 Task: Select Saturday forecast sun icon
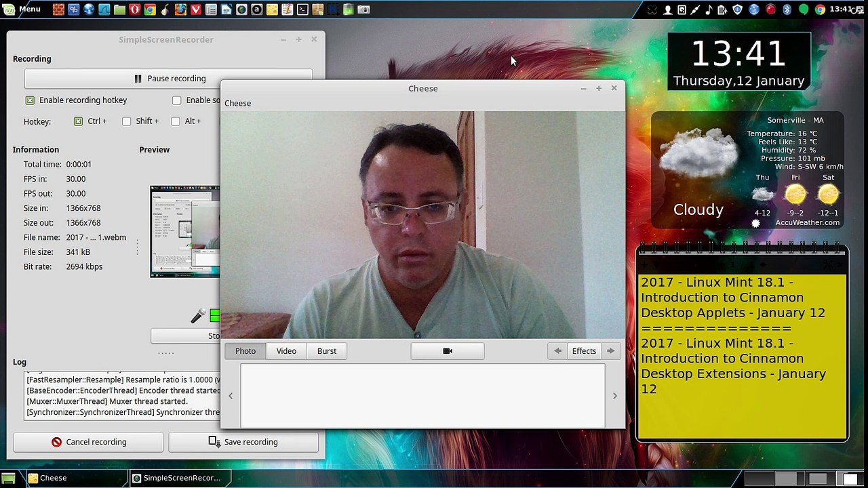pyautogui.click(x=828, y=195)
